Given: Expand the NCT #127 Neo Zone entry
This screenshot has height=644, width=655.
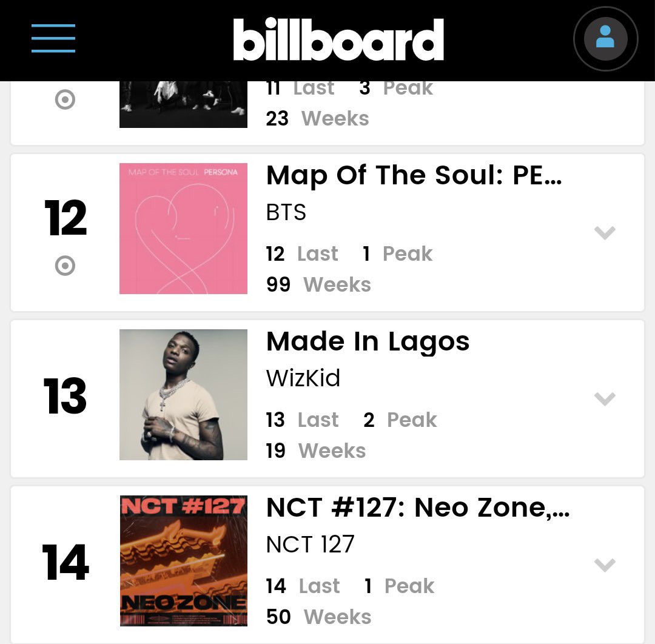Looking at the screenshot, I should [605, 565].
